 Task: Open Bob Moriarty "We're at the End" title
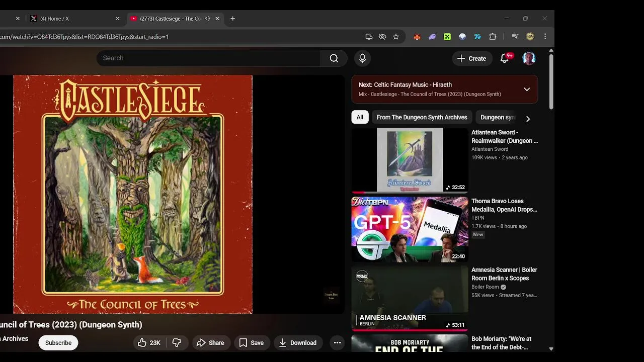pyautogui.click(x=501, y=343)
